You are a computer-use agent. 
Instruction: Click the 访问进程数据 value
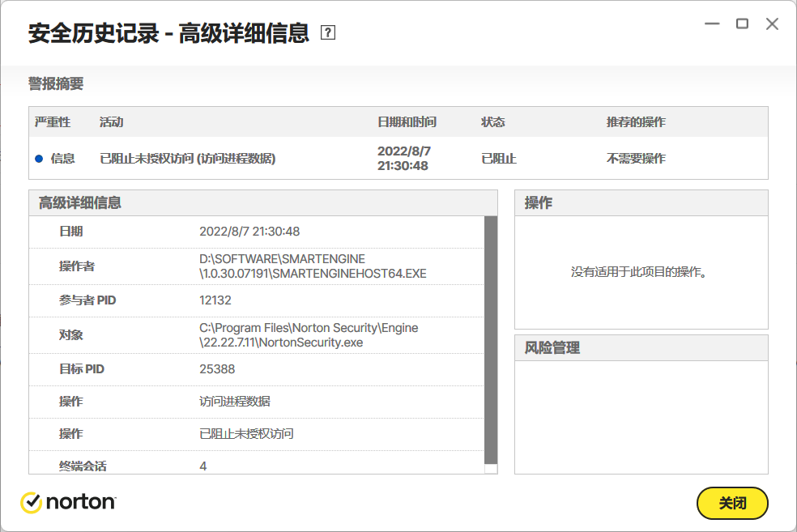(235, 402)
